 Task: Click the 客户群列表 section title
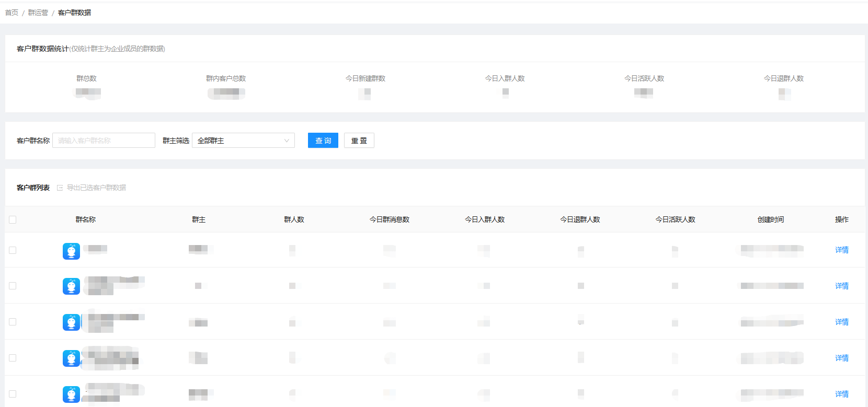pos(33,188)
